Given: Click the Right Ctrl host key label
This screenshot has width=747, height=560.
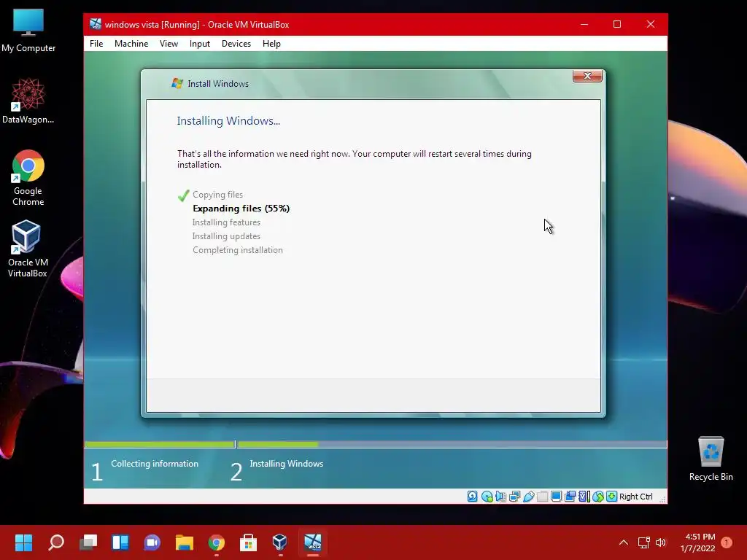Looking at the screenshot, I should [x=635, y=497].
